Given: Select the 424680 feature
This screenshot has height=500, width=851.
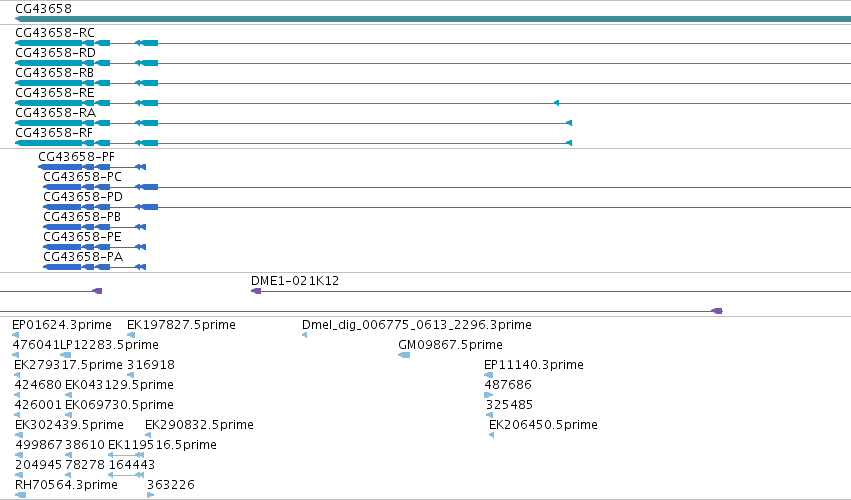Looking at the screenshot, I should point(38,385).
